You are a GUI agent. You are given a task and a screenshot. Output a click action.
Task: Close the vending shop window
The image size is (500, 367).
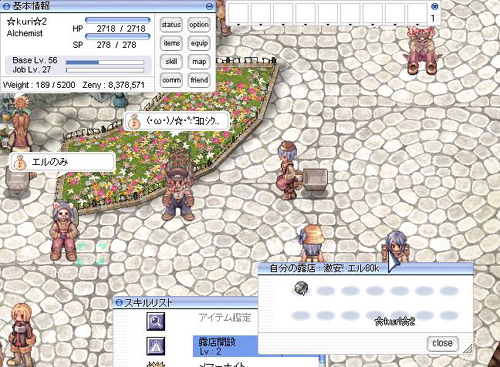(x=442, y=343)
